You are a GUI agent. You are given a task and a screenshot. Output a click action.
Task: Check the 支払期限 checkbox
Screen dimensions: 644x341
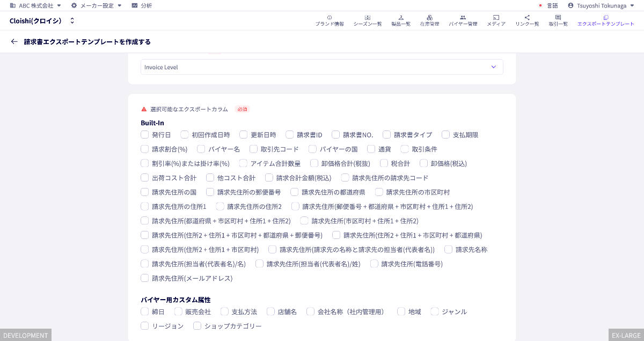point(446,135)
